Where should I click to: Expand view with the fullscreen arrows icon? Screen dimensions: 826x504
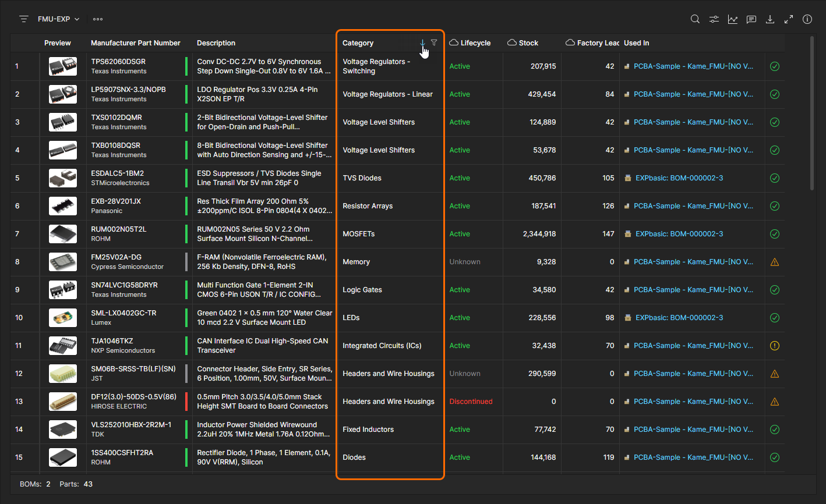789,19
